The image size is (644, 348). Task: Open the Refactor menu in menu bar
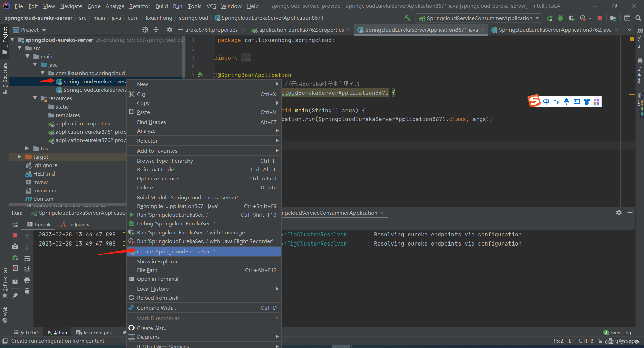tap(140, 6)
